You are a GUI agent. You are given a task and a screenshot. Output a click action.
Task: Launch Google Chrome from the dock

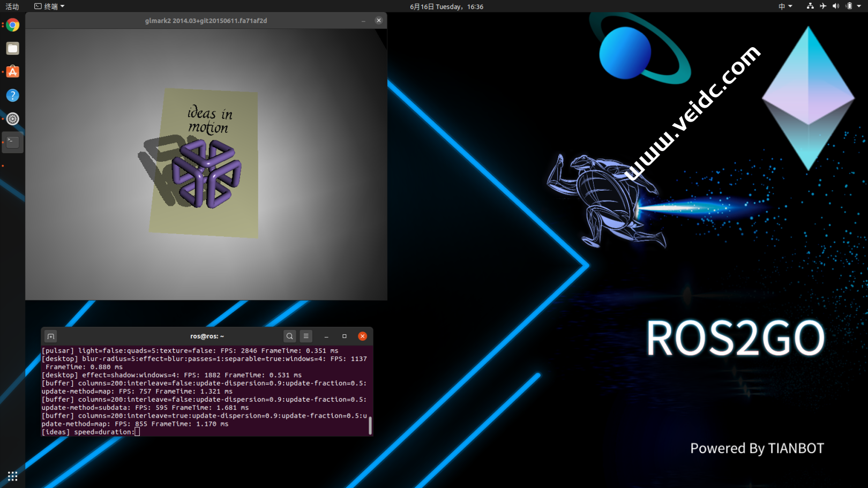tap(13, 25)
